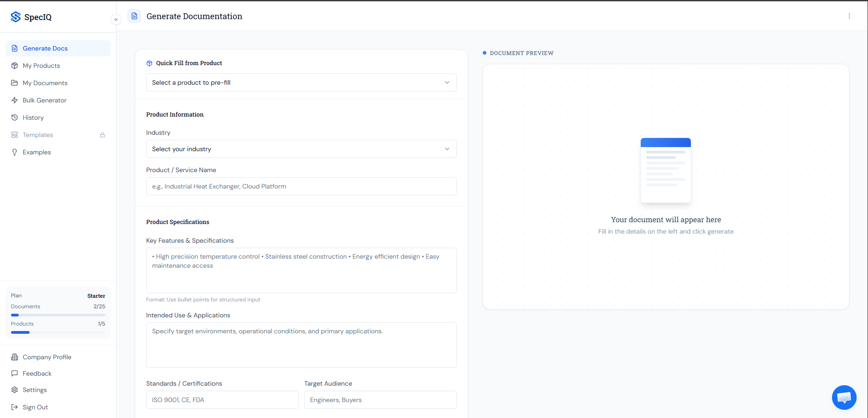
Task: Open the Examples page
Action: coord(58,152)
